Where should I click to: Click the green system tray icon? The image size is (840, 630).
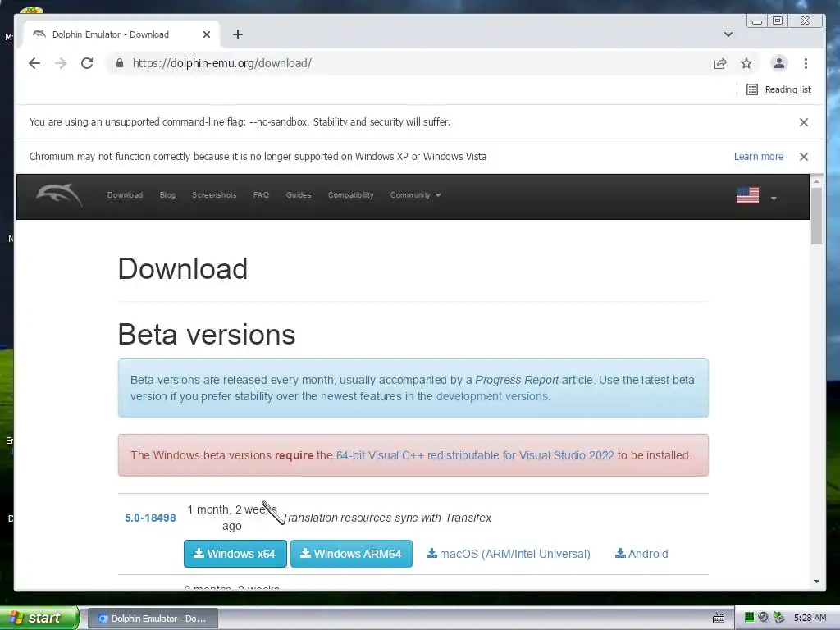coord(749,618)
